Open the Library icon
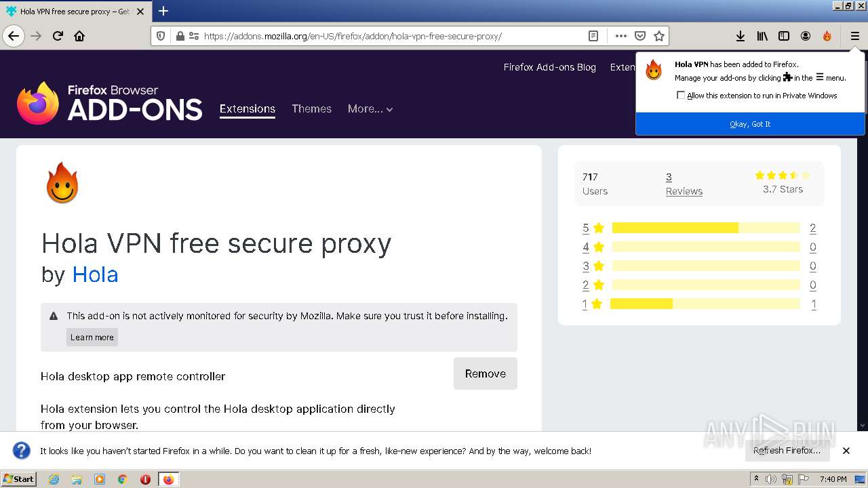868x488 pixels. (762, 36)
